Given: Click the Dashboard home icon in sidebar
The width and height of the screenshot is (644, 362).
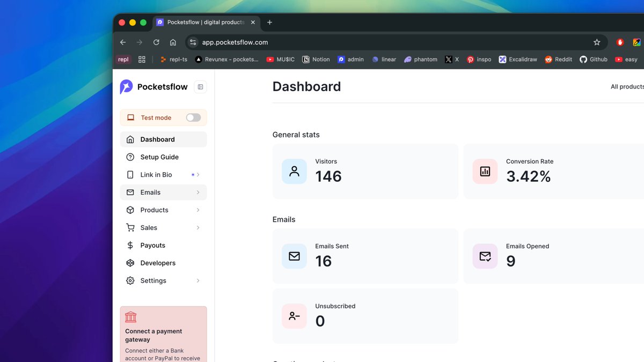Looking at the screenshot, I should (x=130, y=139).
